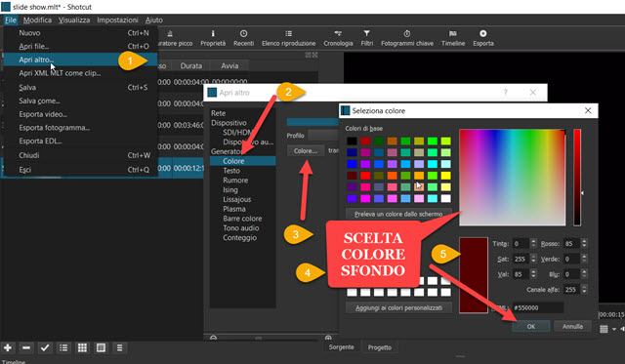Click inside the color spectrum gradient field
The image size is (625, 364).
point(512,178)
